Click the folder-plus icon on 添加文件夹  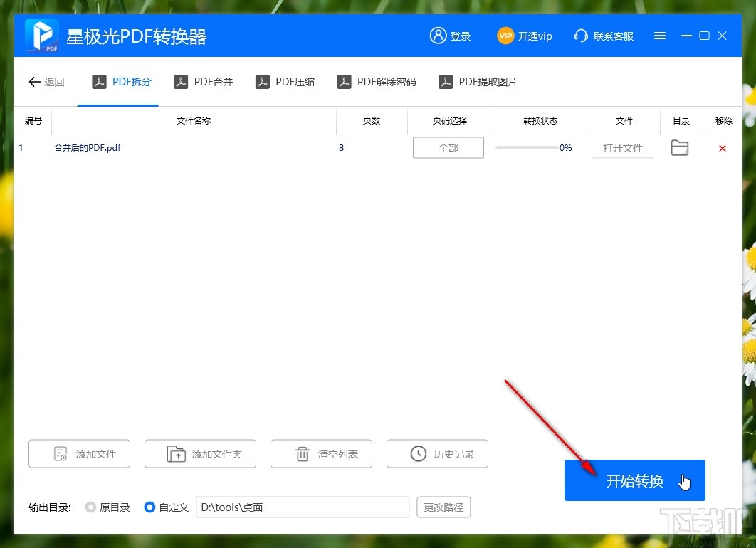177,453
